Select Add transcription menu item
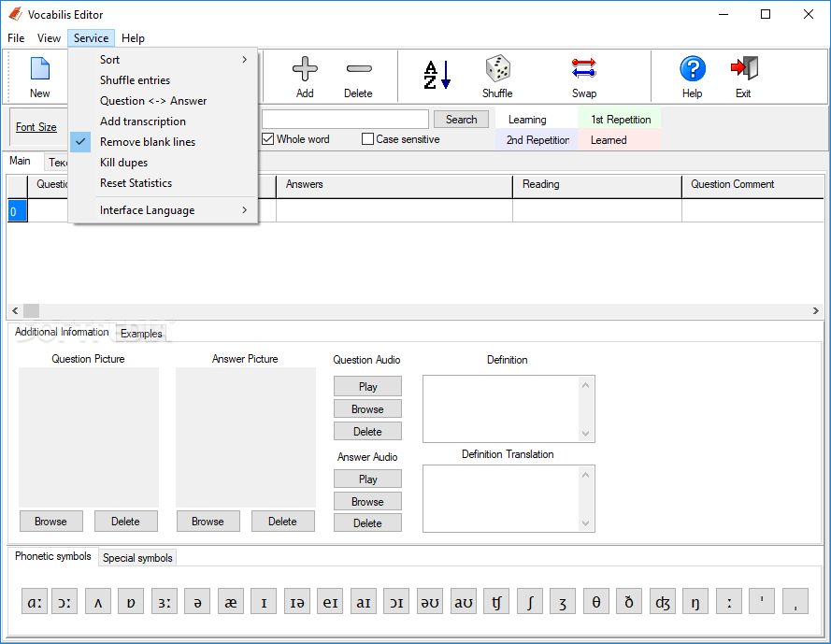The image size is (831, 644). click(164, 122)
